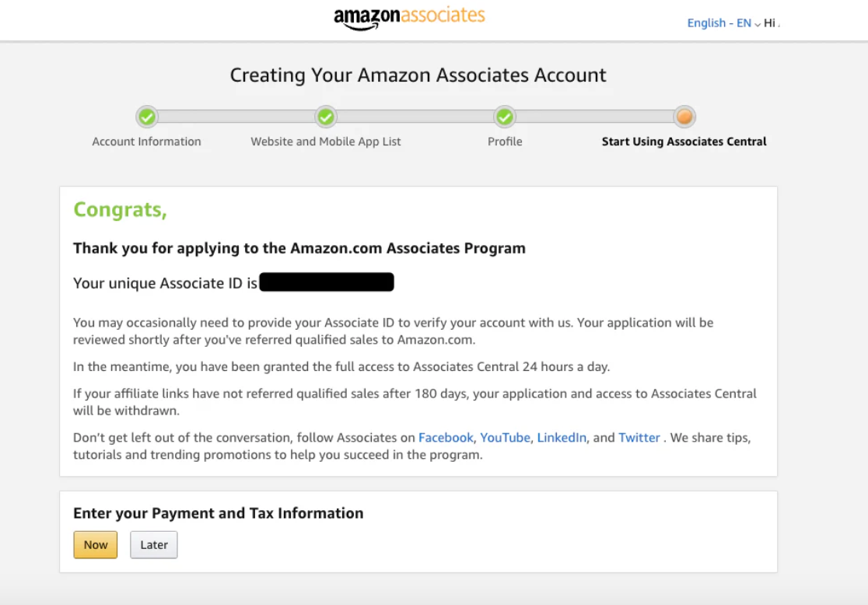Click the Profile step green checkmark
Screen dimensions: 868x605
click(505, 117)
